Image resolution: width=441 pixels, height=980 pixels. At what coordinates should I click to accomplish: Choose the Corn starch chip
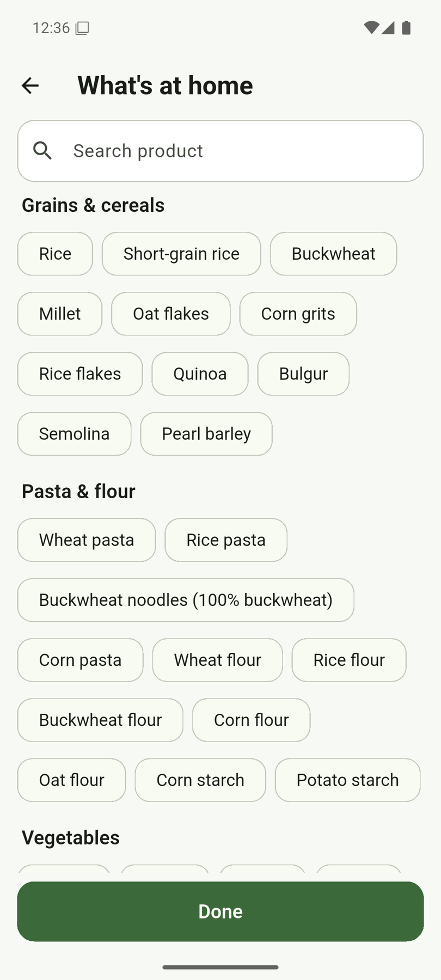click(200, 780)
